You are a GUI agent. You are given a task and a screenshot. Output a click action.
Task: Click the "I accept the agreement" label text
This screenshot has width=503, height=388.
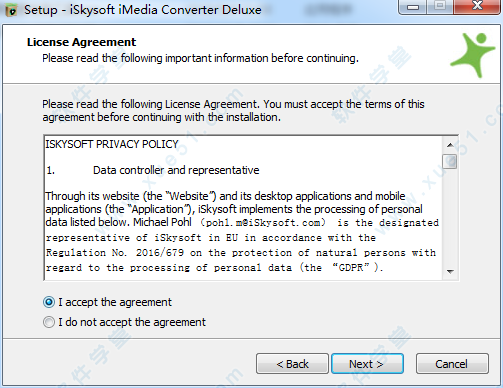point(115,302)
